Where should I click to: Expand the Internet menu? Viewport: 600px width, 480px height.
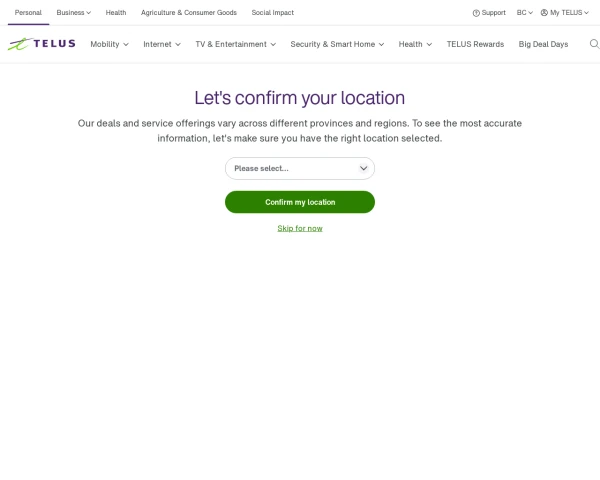coord(162,44)
